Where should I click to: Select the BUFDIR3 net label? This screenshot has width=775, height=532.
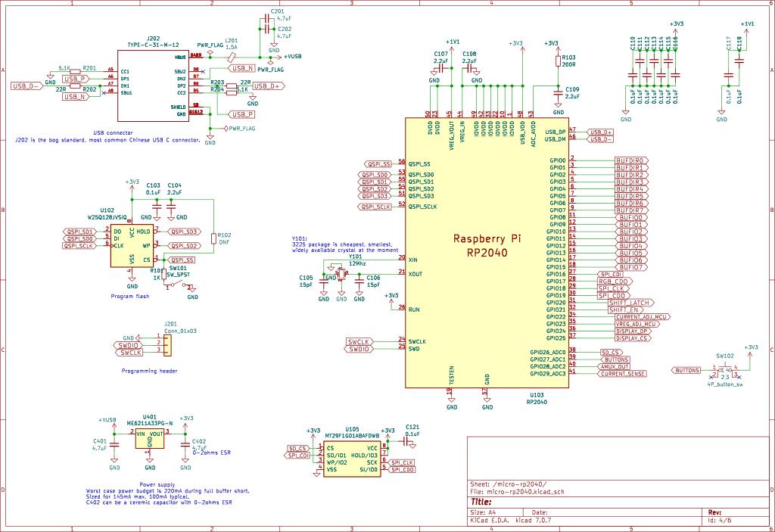click(630, 182)
